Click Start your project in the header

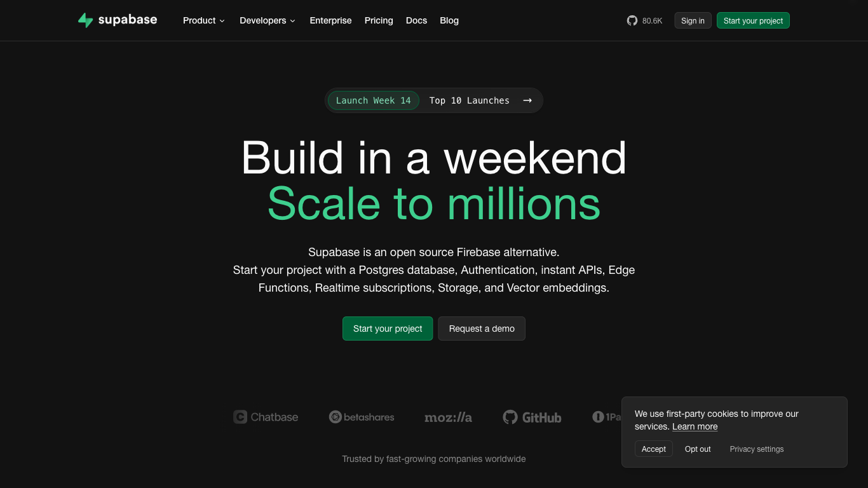point(753,20)
